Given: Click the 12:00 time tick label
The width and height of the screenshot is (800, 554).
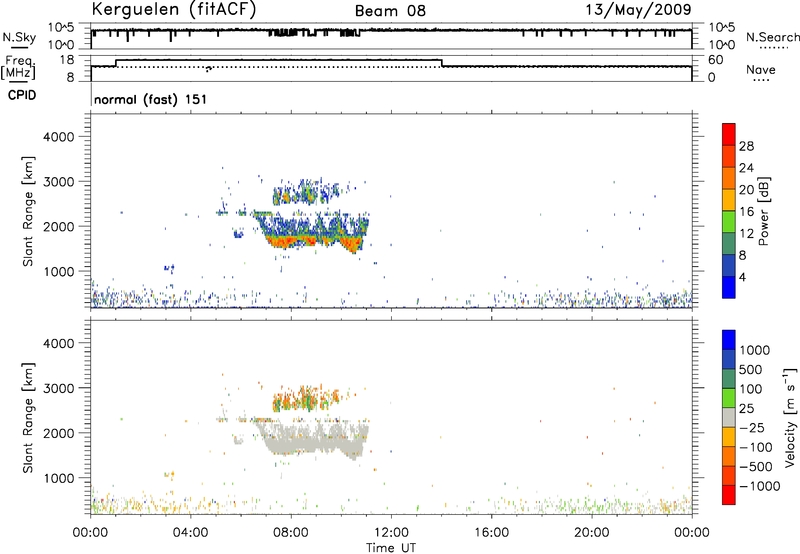Looking at the screenshot, I should click(x=391, y=533).
